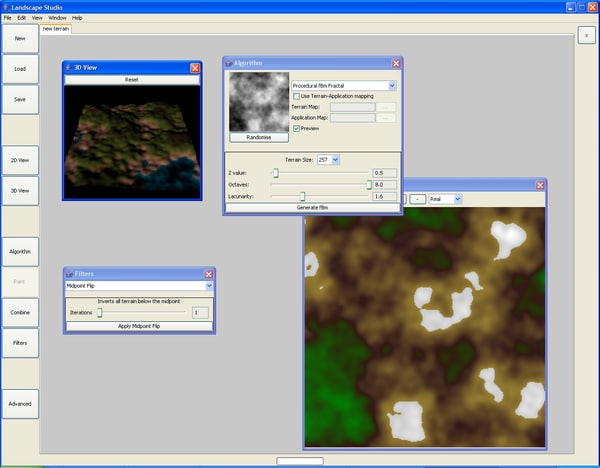Screen dimensions: 600x468
Task: Click the New button in the sidebar
Action: click(20, 39)
